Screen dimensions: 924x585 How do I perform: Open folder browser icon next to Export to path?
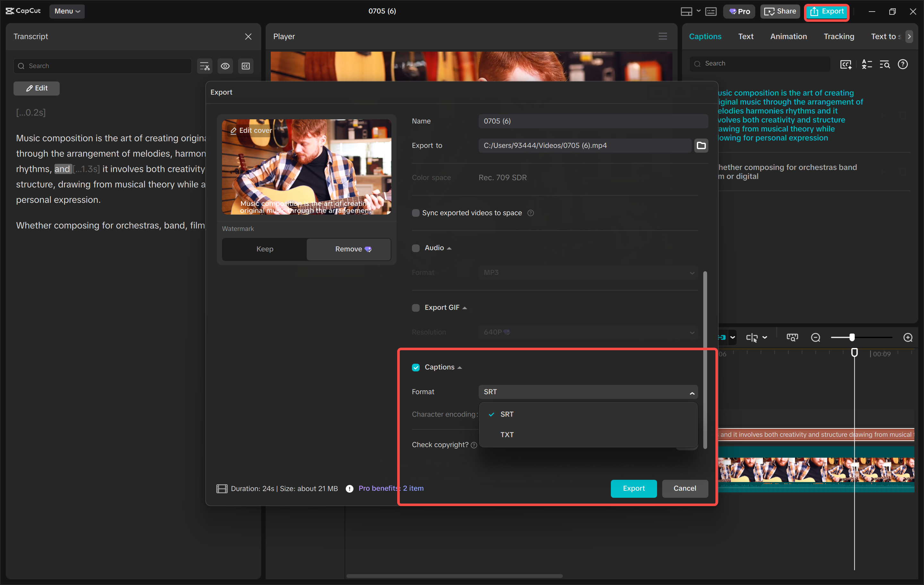pos(701,145)
